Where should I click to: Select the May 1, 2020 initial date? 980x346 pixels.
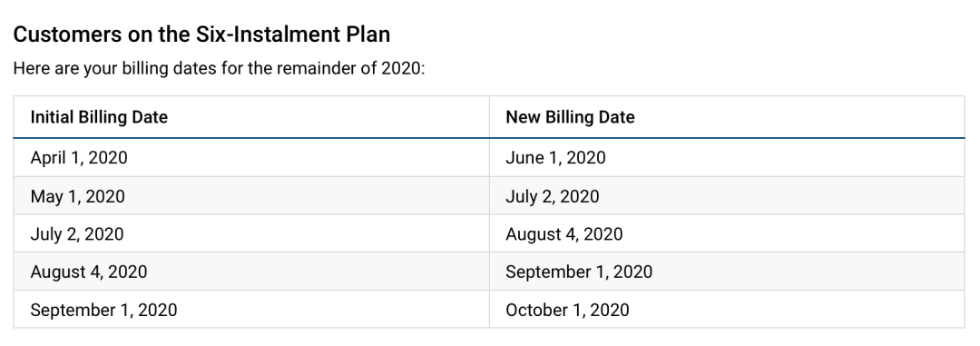click(77, 196)
